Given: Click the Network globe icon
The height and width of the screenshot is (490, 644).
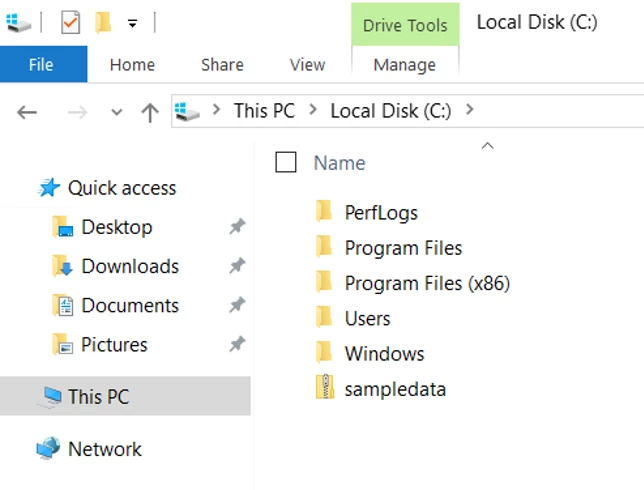Looking at the screenshot, I should pos(48,448).
